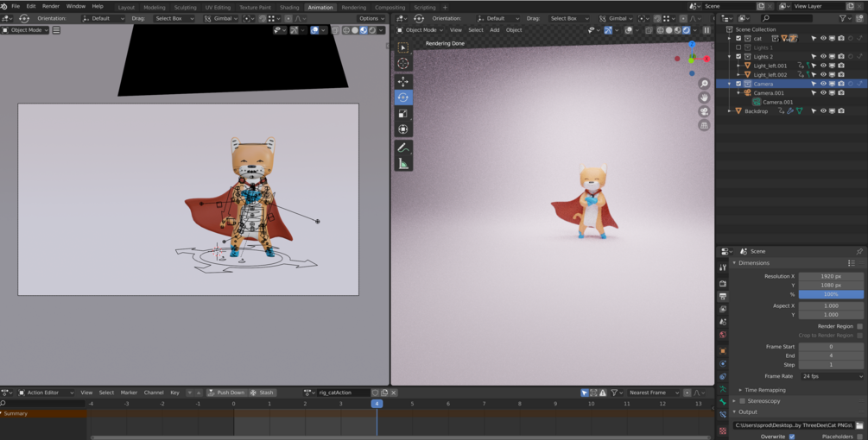Expand the Time Remapping subpanel

741,390
